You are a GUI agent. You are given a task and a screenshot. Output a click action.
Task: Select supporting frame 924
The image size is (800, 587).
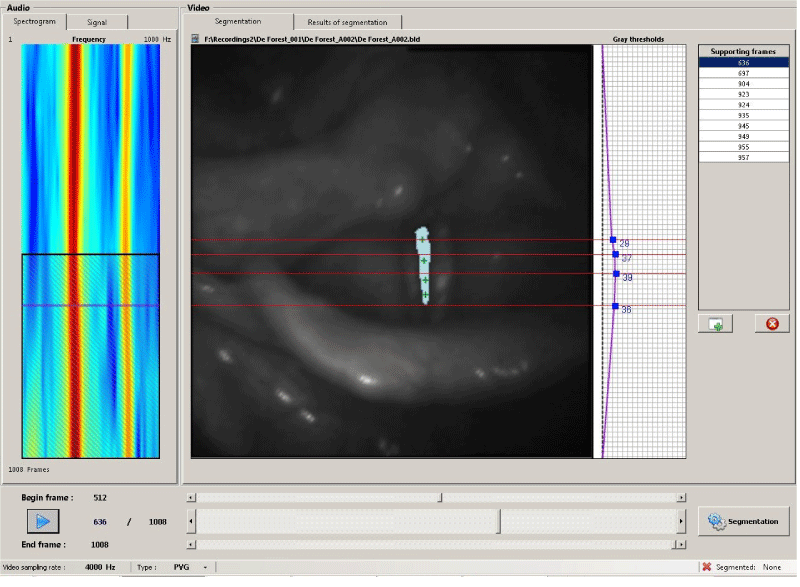pyautogui.click(x=743, y=105)
